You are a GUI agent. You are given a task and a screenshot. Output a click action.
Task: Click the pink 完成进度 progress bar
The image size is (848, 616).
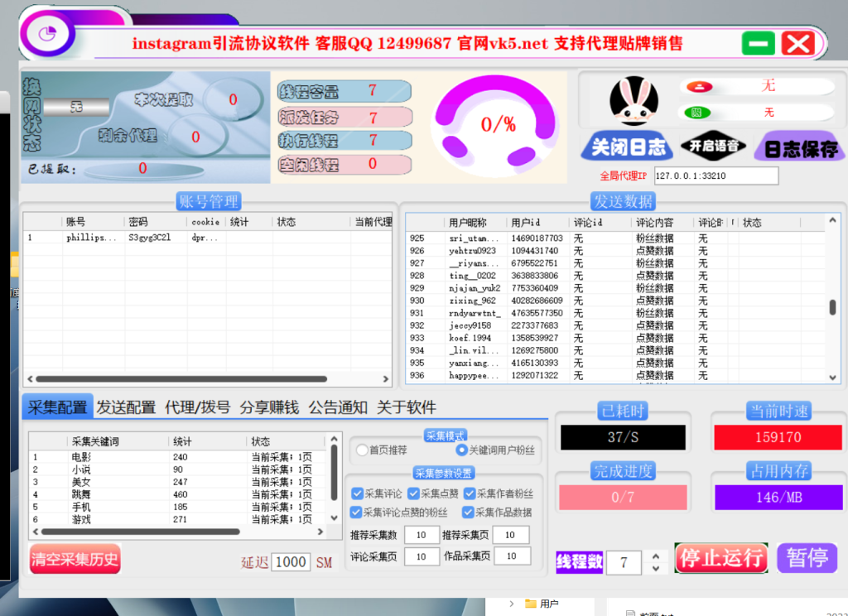coord(622,497)
